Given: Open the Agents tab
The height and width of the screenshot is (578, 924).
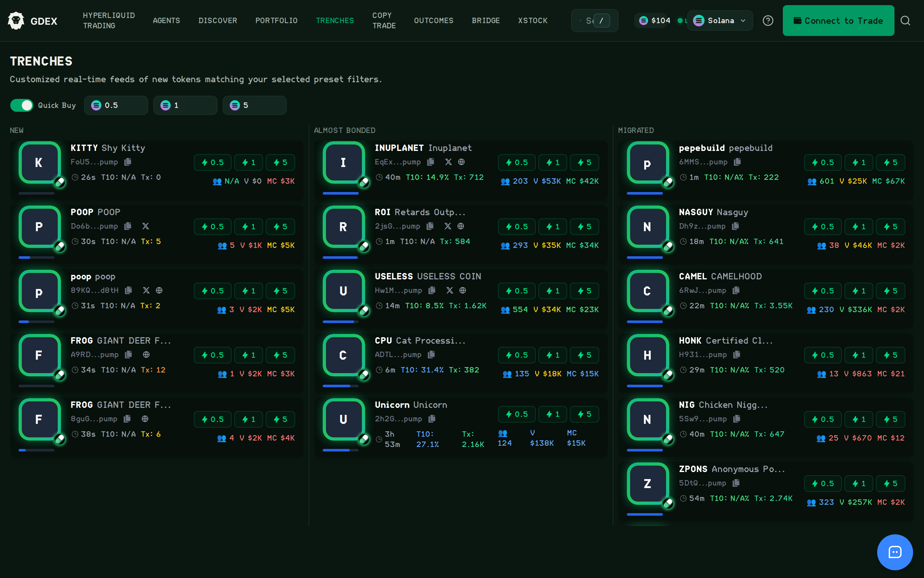Looking at the screenshot, I should tap(167, 21).
